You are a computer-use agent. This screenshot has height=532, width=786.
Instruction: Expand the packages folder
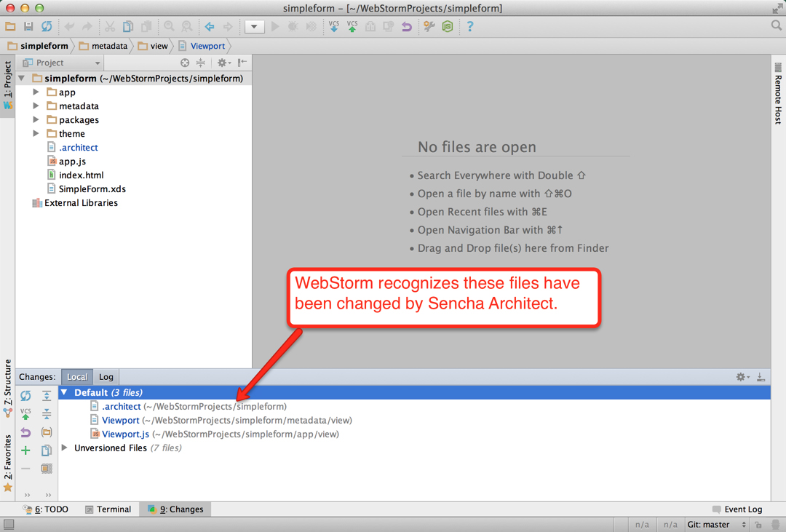pos(36,120)
